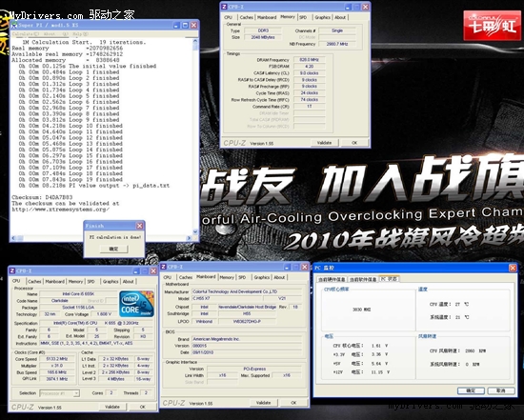Screen dimensions: 524x420
Task: Click Validate in processor CPU-Z window
Action: (112, 407)
